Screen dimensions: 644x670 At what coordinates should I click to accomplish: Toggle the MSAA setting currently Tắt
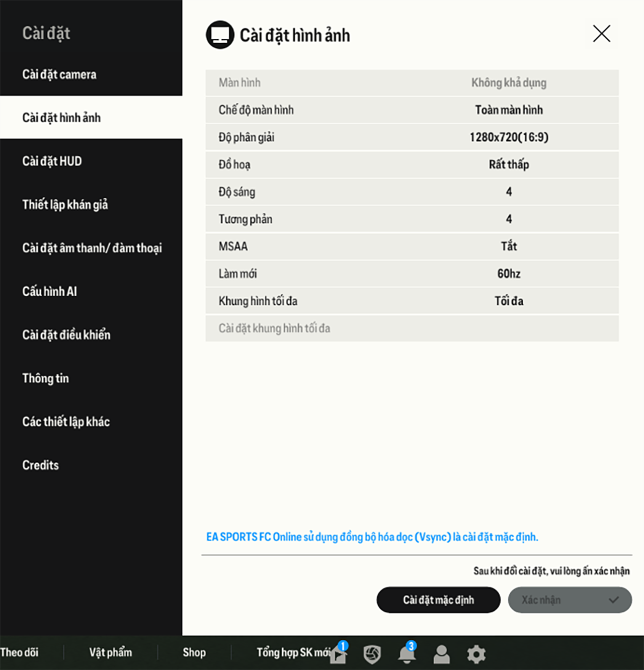pos(509,246)
